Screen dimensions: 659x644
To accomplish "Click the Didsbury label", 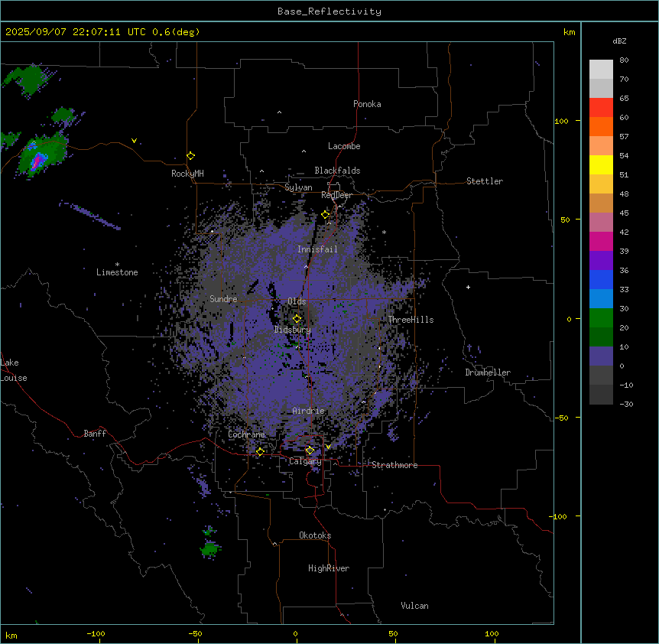I will coord(293,330).
